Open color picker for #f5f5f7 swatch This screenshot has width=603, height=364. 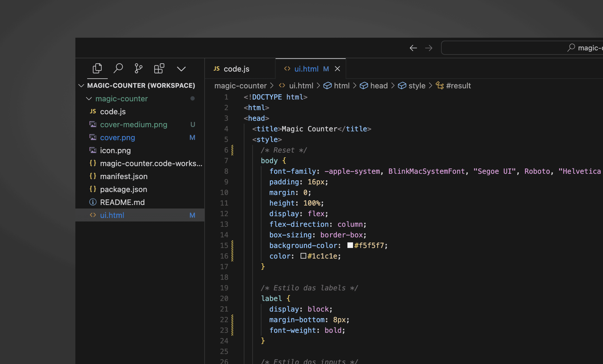350,245
